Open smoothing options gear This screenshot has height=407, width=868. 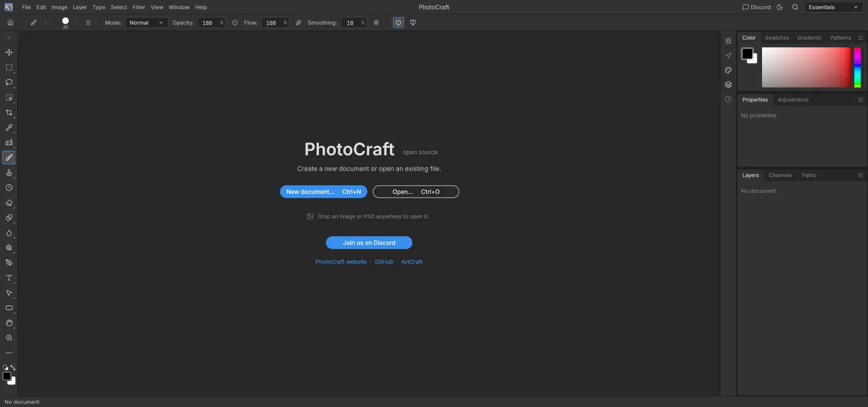(376, 23)
